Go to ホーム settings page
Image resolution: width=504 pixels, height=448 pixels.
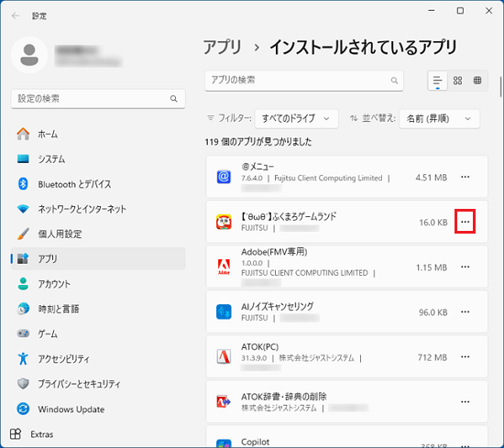coord(98,134)
